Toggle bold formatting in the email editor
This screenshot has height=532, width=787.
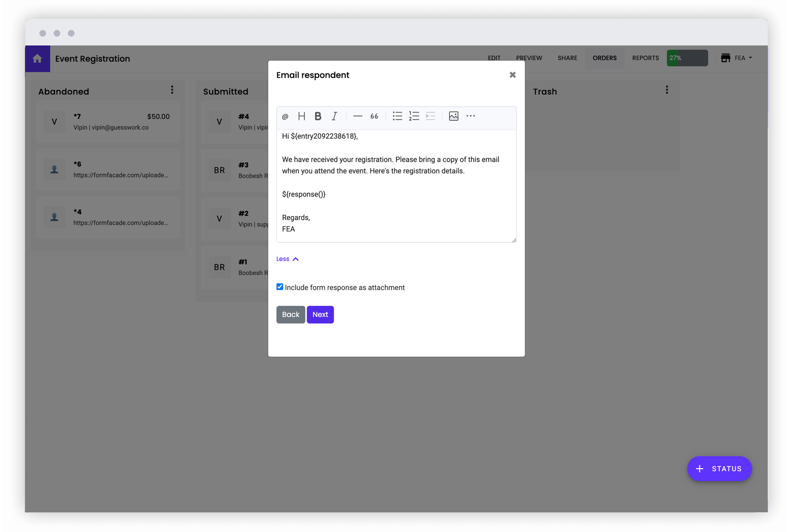[x=318, y=116]
